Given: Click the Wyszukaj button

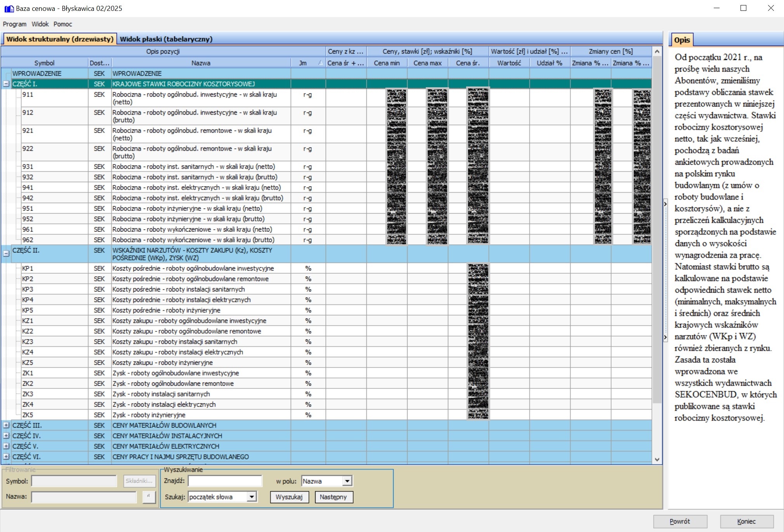Looking at the screenshot, I should click(289, 497).
